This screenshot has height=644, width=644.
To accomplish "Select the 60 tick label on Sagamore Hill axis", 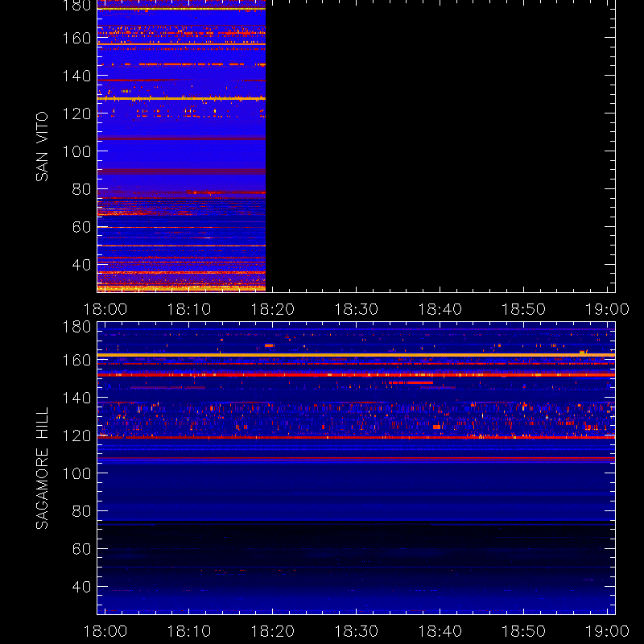I will point(82,549).
